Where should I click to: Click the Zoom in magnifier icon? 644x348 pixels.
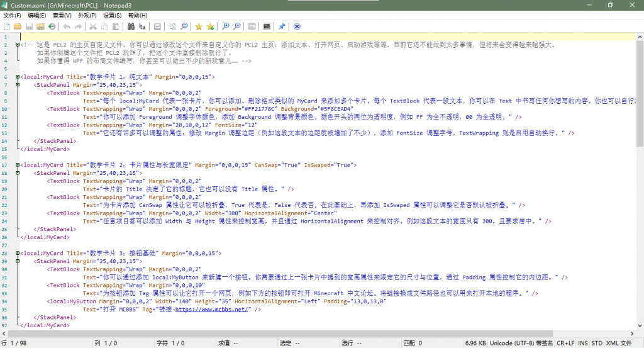click(226, 26)
